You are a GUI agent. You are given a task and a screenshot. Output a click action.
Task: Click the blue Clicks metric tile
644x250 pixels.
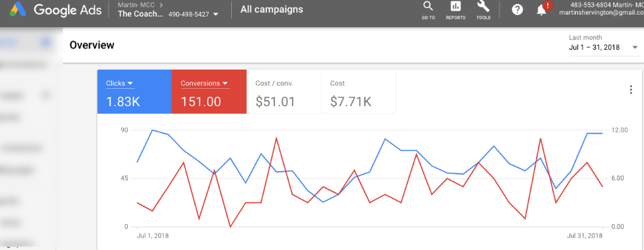pyautogui.click(x=134, y=92)
